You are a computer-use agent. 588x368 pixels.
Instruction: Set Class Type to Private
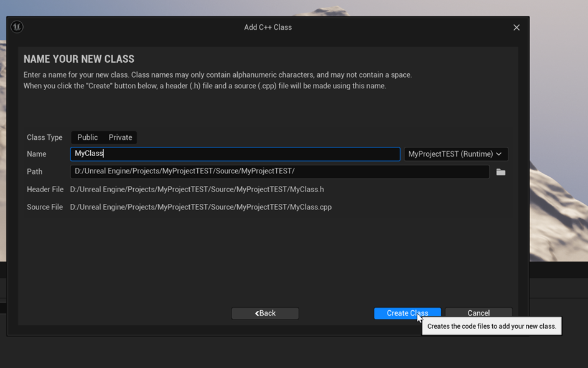tap(120, 137)
